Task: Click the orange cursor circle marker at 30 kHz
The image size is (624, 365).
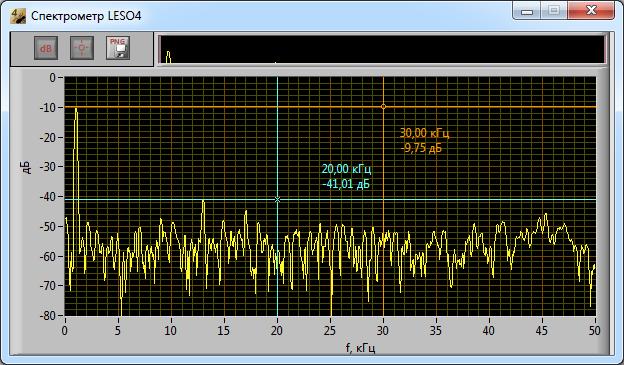Action: pos(383,107)
